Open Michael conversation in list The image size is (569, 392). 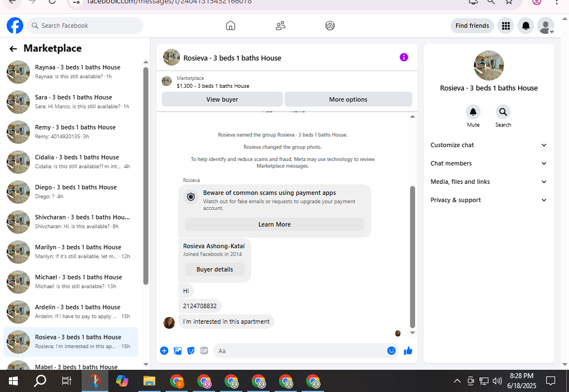click(x=71, y=282)
